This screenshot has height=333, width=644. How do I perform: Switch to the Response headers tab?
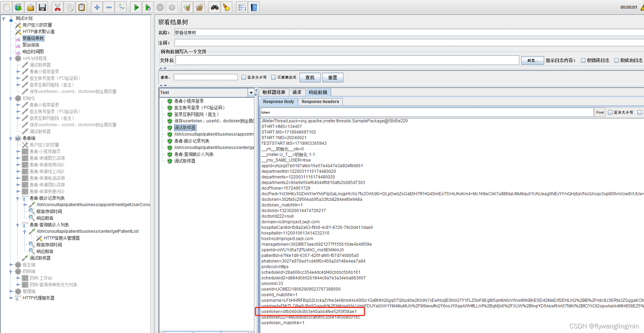pos(320,102)
